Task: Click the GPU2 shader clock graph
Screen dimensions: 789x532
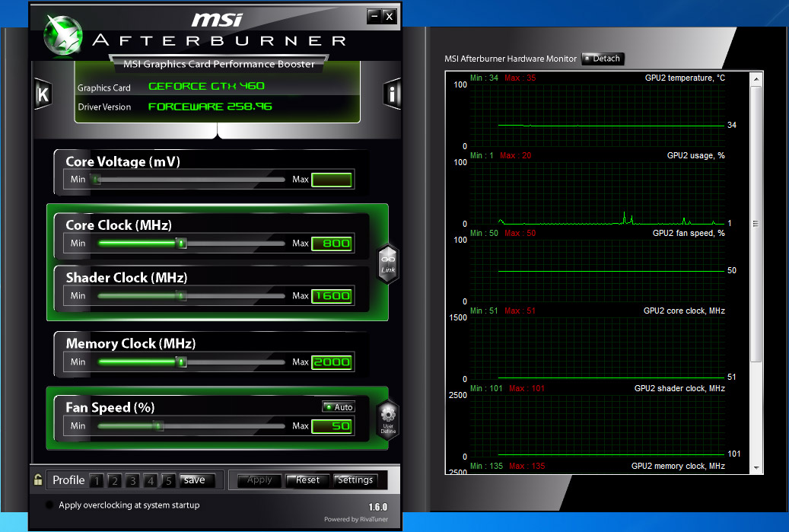Action: [x=597, y=425]
